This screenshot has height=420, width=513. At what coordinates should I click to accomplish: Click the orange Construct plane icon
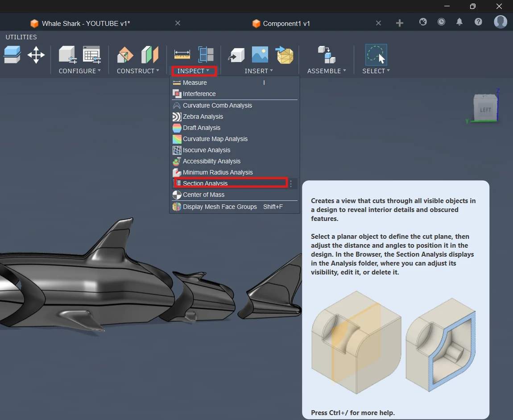point(125,54)
